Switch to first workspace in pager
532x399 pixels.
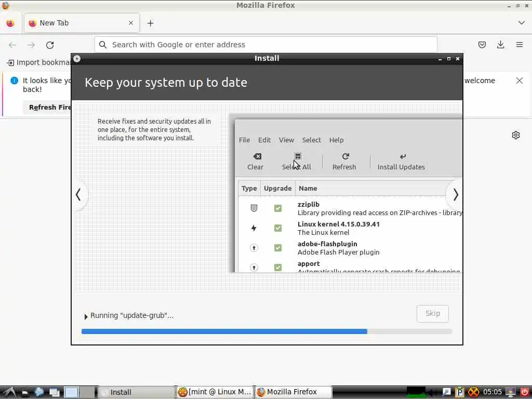pos(72,392)
